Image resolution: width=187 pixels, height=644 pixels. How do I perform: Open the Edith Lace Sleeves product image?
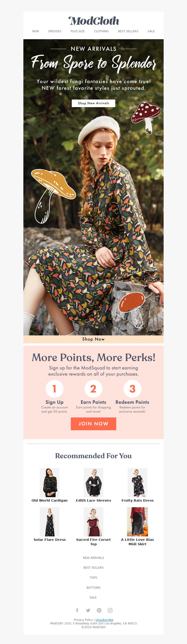(x=93, y=482)
